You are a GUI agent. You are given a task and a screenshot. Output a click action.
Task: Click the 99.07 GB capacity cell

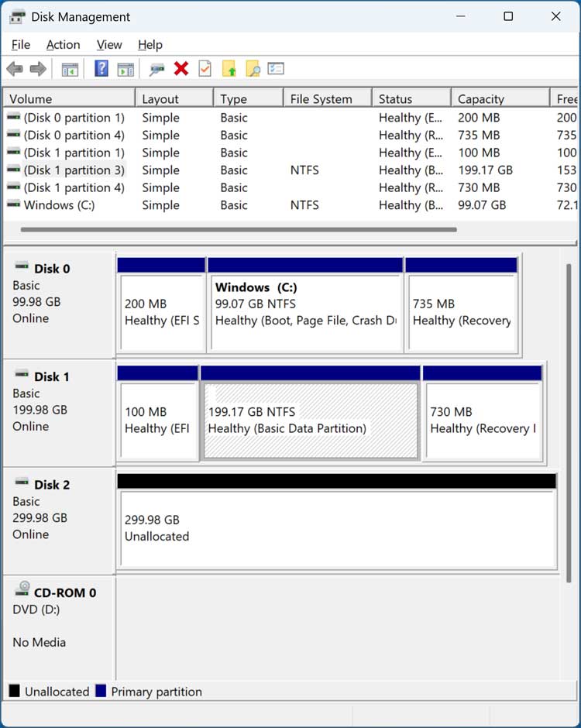[x=482, y=205]
